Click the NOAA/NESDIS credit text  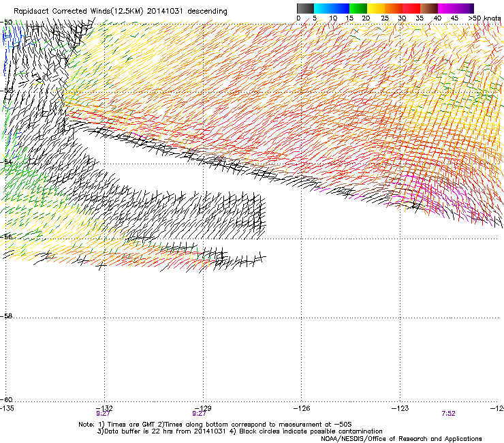(401, 438)
